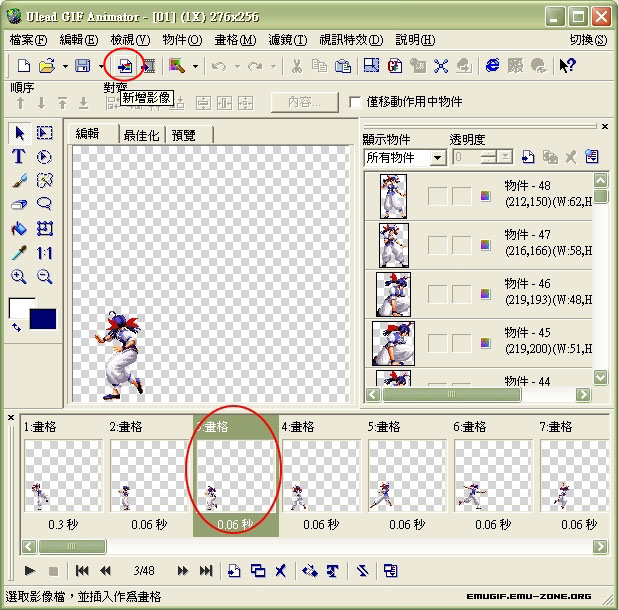Select the transform tool
Screen dimensions: 618x610
[45, 228]
